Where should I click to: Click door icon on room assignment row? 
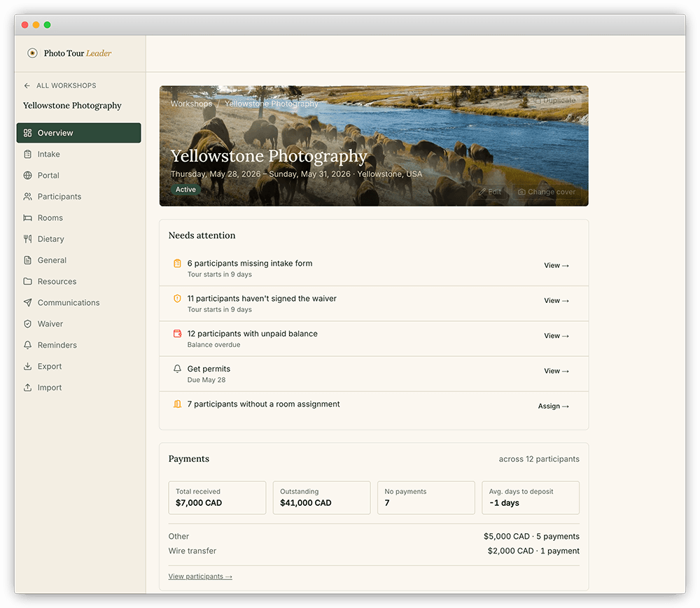click(x=177, y=404)
